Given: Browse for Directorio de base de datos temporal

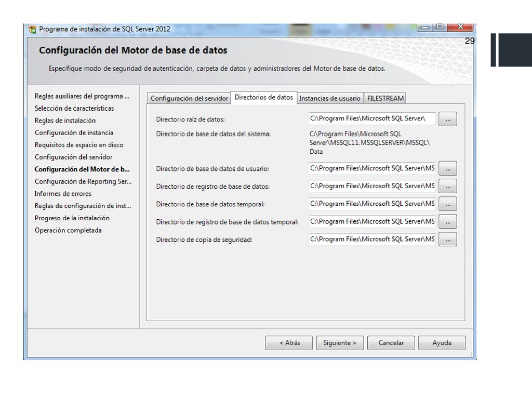Looking at the screenshot, I should (448, 204).
